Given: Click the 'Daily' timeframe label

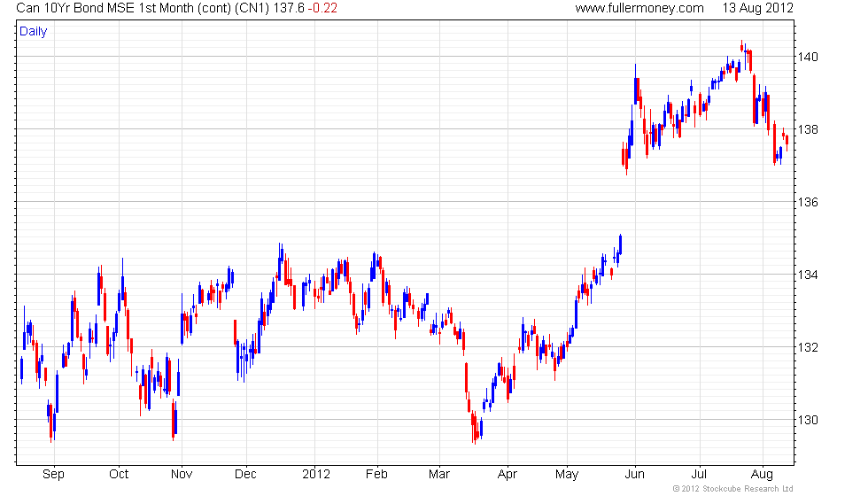Looking at the screenshot, I should click(x=34, y=32).
